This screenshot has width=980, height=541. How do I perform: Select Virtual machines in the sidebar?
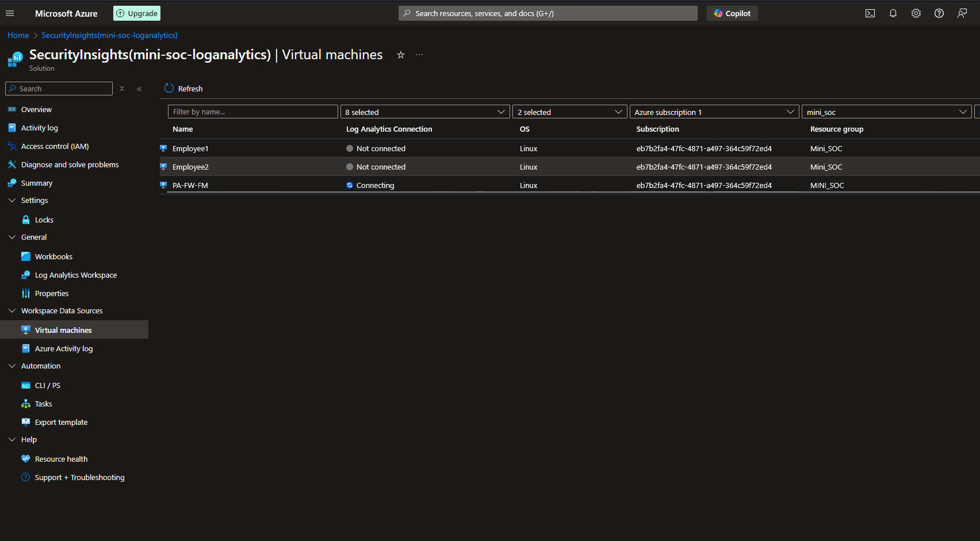pyautogui.click(x=74, y=330)
